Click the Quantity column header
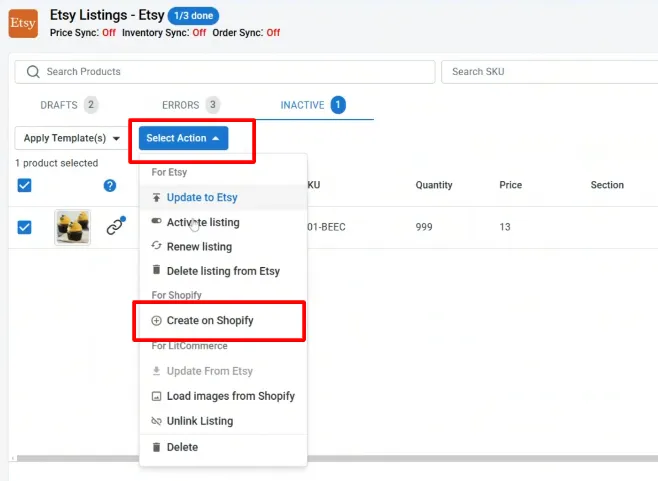This screenshot has height=481, width=658. tap(434, 185)
